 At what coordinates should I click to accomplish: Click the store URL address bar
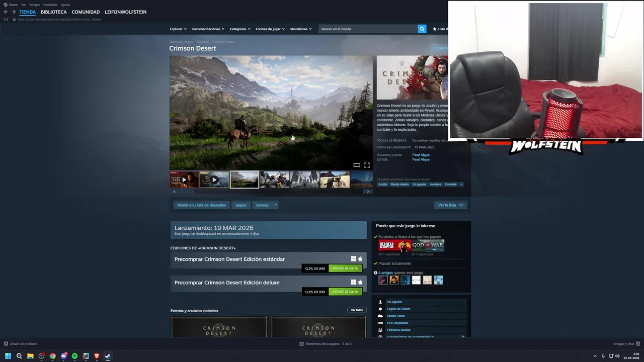59,19
